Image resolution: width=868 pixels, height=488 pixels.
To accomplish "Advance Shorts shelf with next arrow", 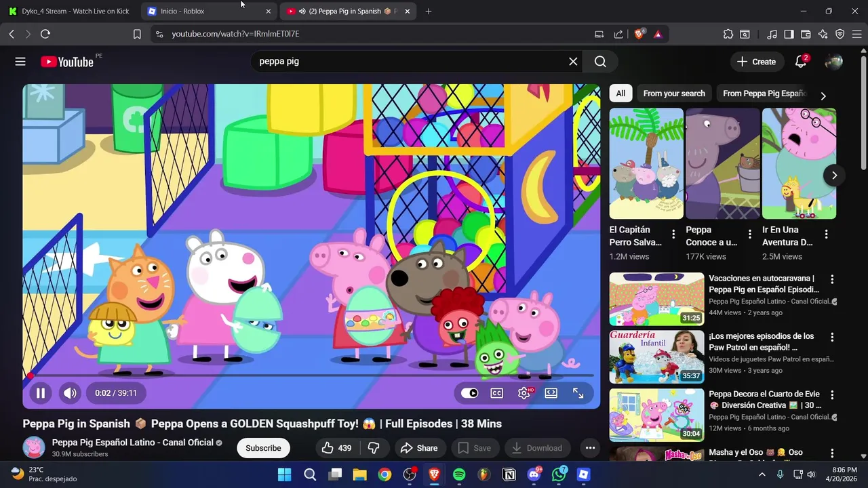I will tap(834, 176).
